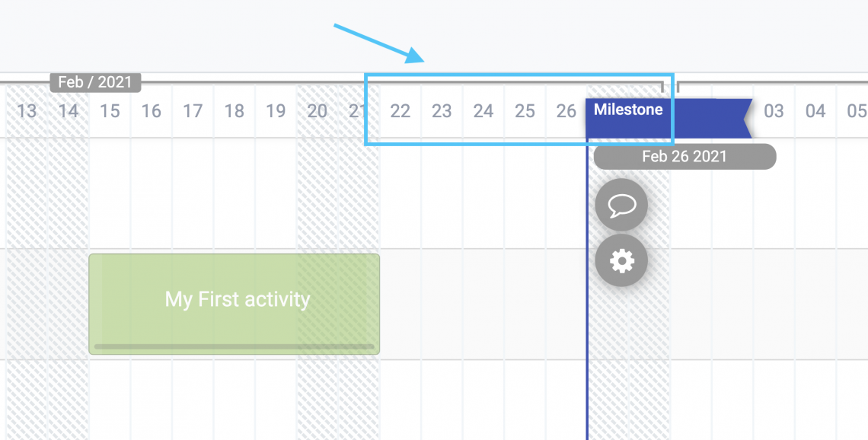Image resolution: width=868 pixels, height=440 pixels.
Task: Select day 17 in timeline header
Action: click(193, 111)
